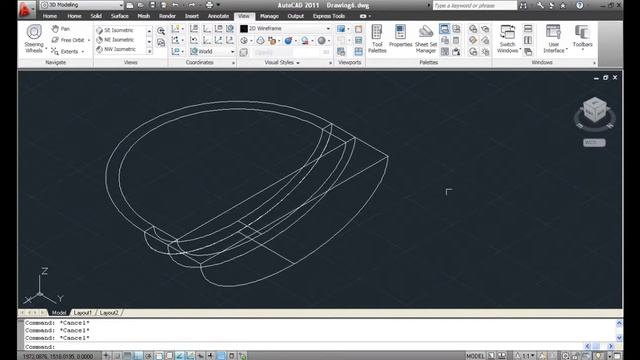Viewport: 640px width, 360px height.
Task: Click the keyword search input field
Action: click(474, 5)
